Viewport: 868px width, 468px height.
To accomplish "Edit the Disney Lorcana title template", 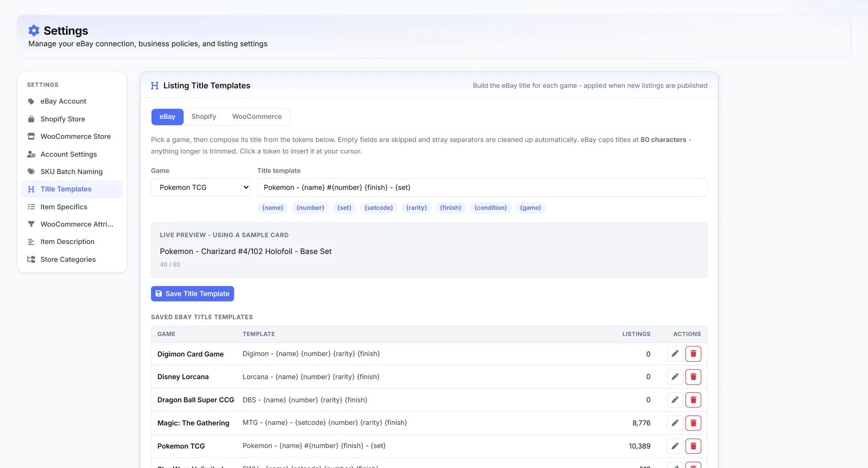I will [675, 377].
